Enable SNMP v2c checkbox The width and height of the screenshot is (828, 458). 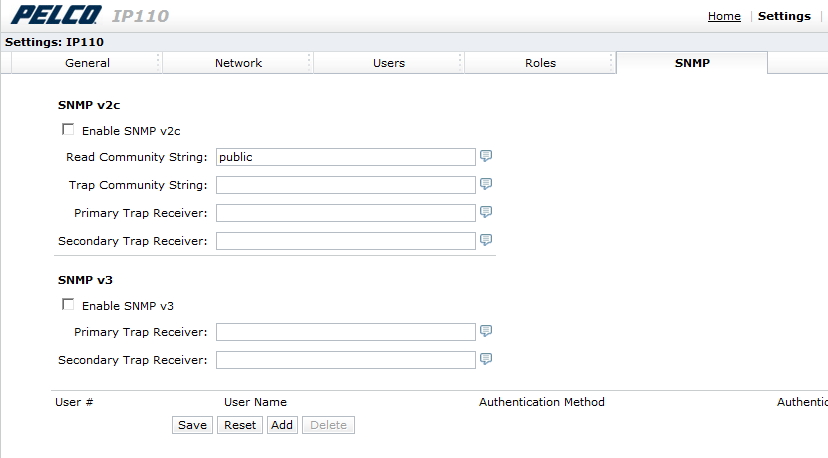click(x=68, y=129)
